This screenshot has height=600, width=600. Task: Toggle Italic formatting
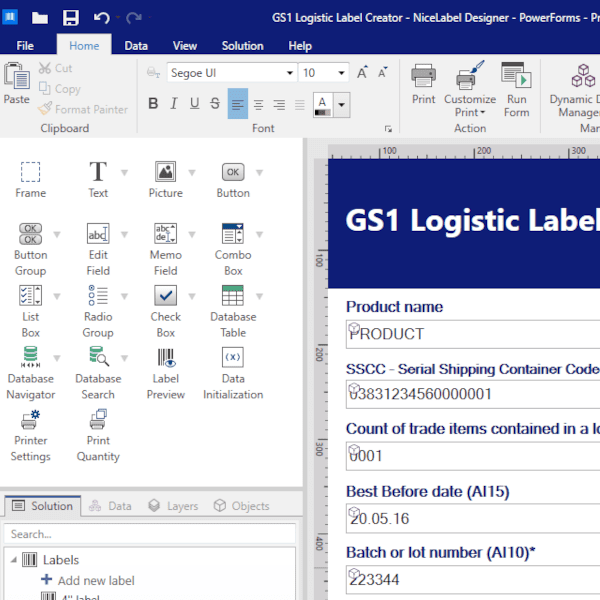[174, 103]
